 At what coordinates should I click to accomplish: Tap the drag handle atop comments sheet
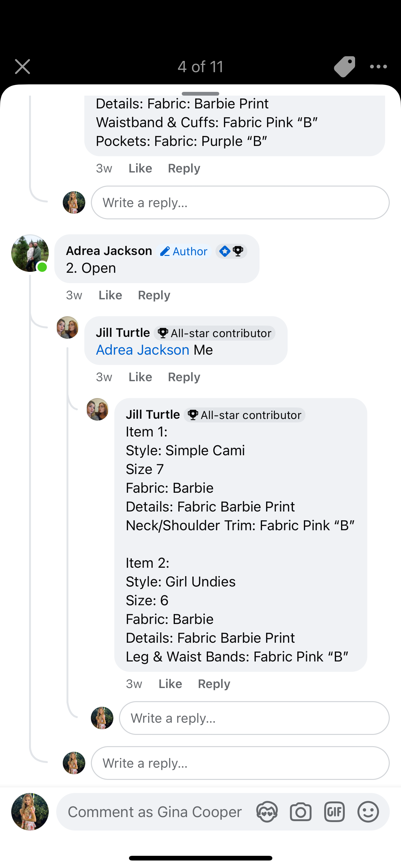click(x=200, y=93)
